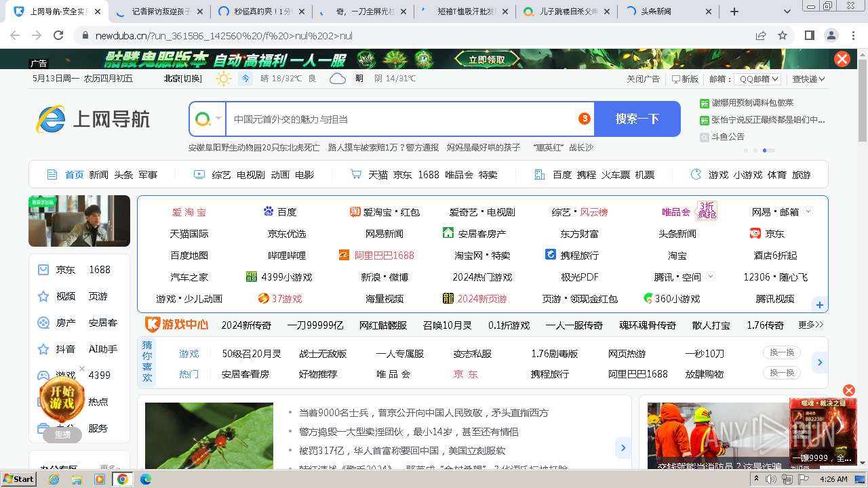This screenshot has height=488, width=868.
Task: Open 京东 link with red icon
Action: [x=767, y=234]
